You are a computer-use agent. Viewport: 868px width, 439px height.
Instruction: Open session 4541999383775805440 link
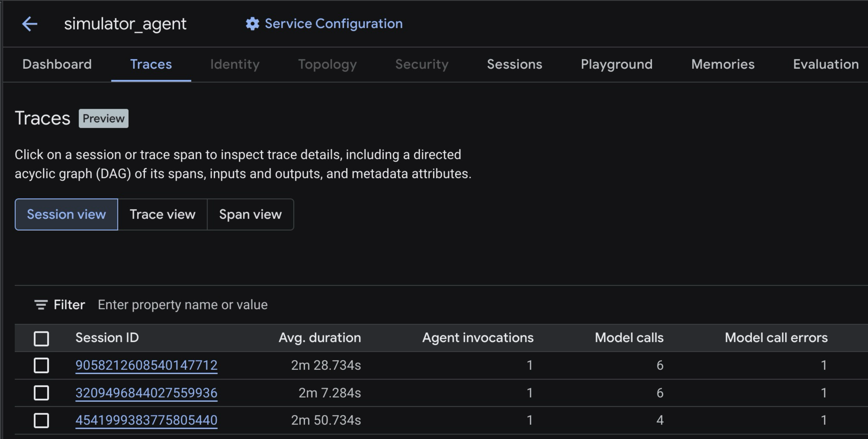pos(146,420)
